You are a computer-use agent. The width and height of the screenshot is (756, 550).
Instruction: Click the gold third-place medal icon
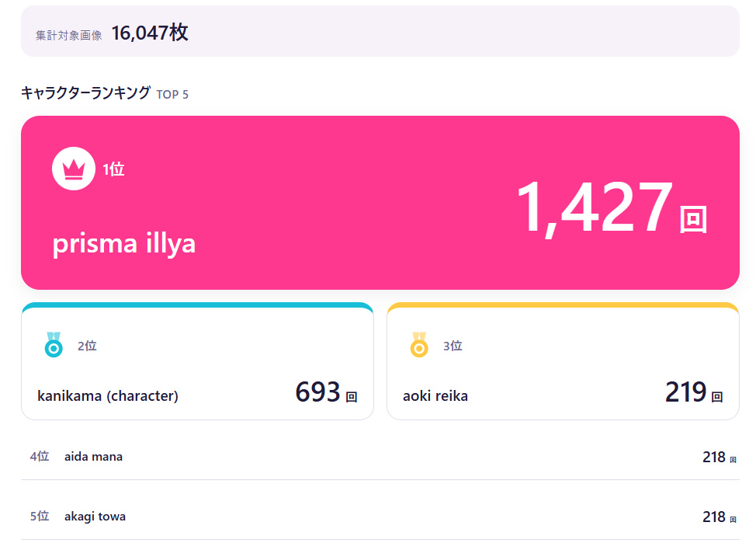[x=419, y=344]
